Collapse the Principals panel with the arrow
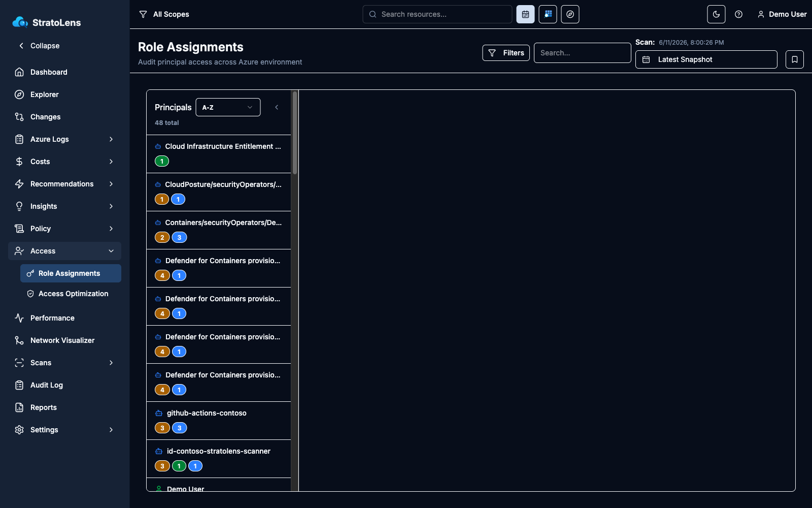This screenshot has height=508, width=812. 277,107
